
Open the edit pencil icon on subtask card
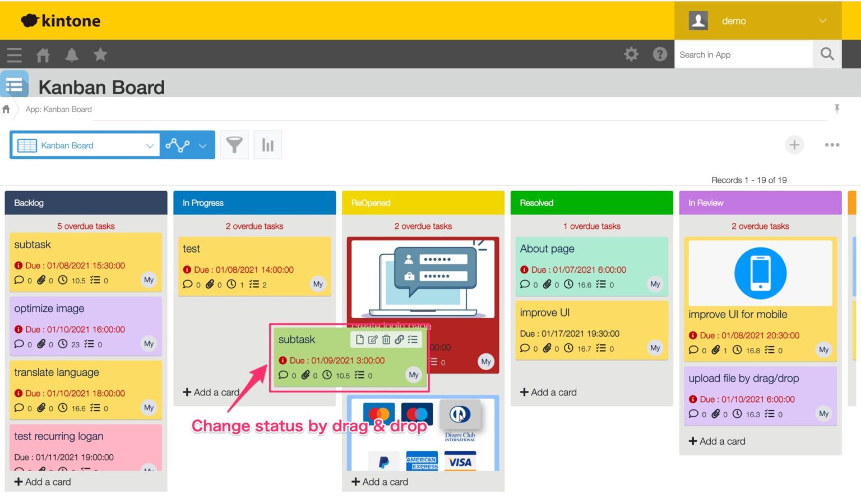click(x=372, y=339)
